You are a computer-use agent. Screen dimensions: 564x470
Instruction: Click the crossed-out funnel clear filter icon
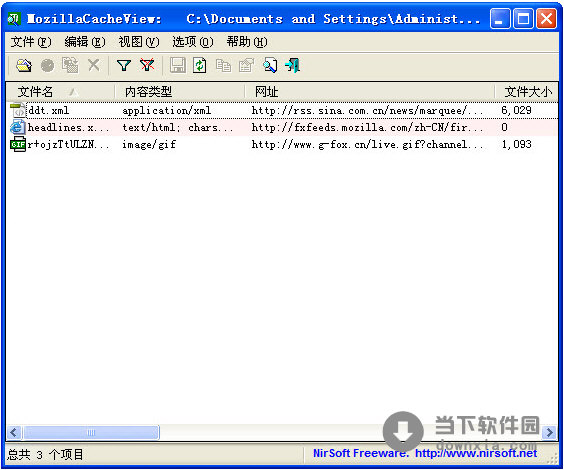click(147, 65)
